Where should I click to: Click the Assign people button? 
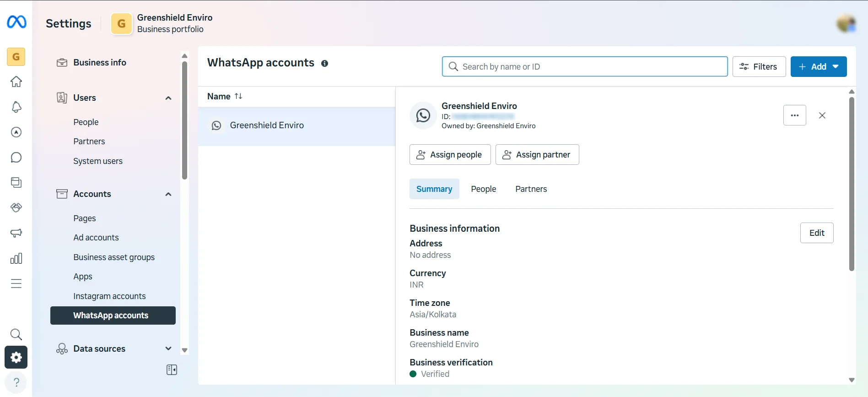click(x=450, y=155)
